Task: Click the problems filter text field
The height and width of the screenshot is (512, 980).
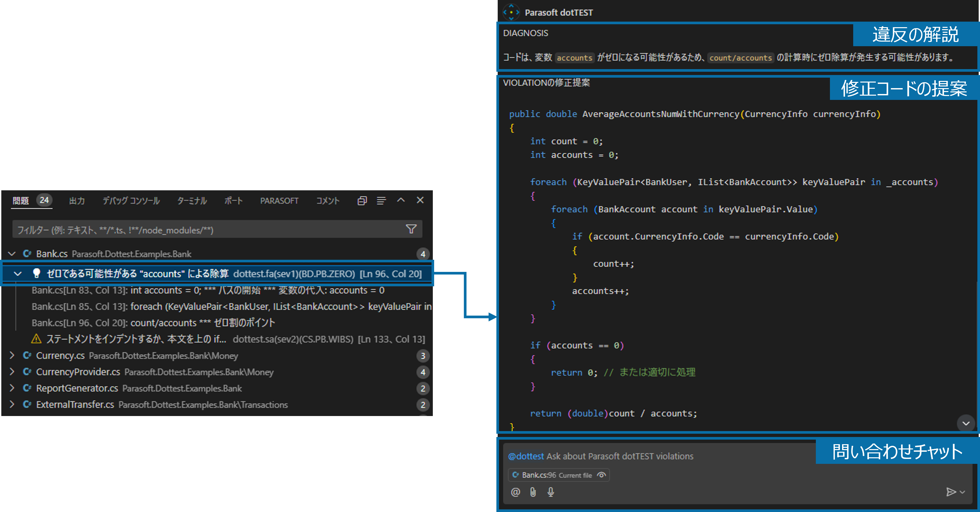Action: [x=217, y=229]
